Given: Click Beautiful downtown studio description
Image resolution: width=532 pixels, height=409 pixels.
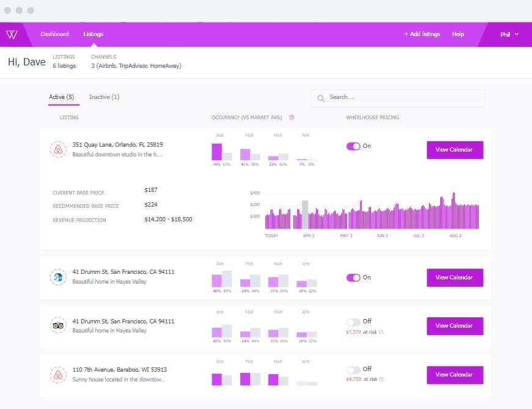Looking at the screenshot, I should click(x=117, y=155).
